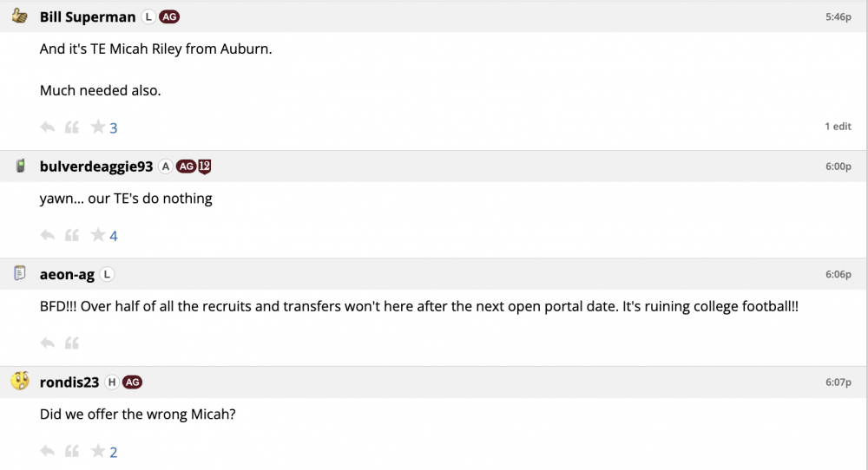Image resolution: width=868 pixels, height=470 pixels.
Task: Quote aeon-ag's BFD post
Action: pos(72,343)
